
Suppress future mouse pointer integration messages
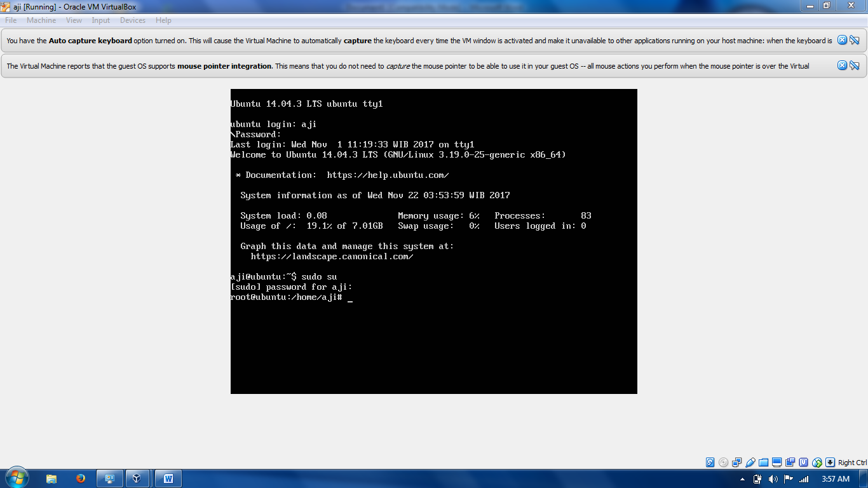click(855, 65)
